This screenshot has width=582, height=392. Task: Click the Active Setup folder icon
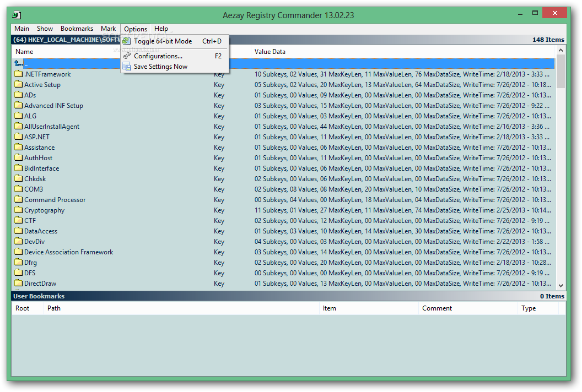[x=19, y=84]
